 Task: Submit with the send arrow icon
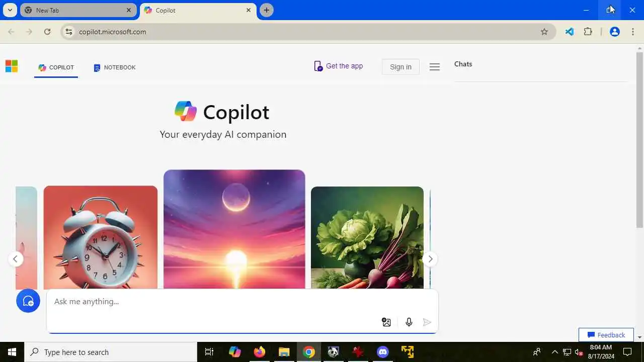pyautogui.click(x=427, y=322)
